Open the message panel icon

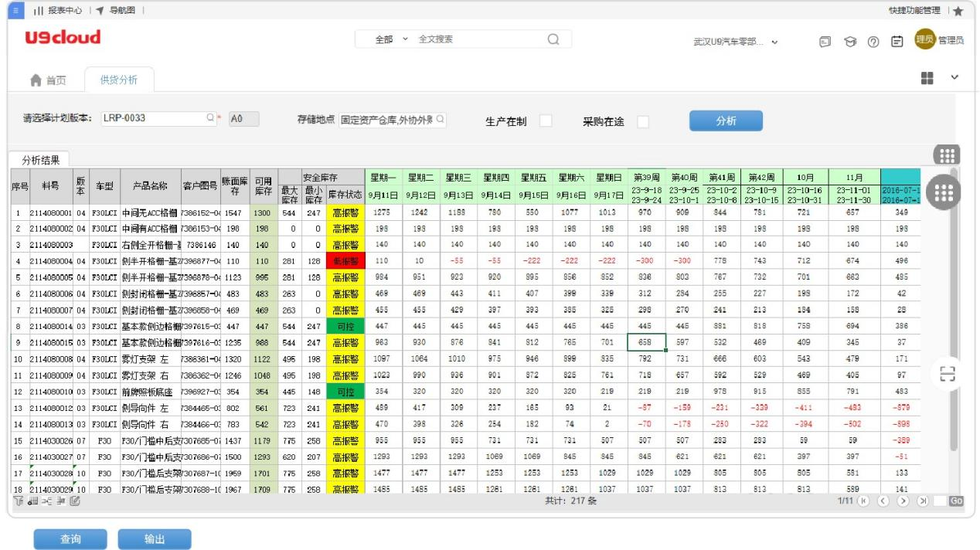coord(825,42)
